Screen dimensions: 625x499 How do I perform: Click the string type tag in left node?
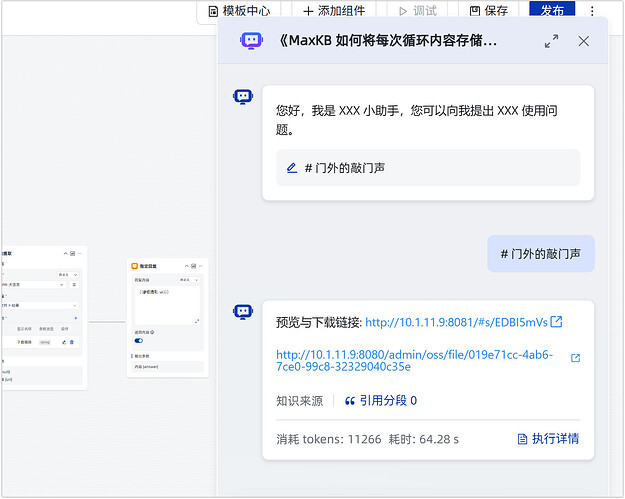[45, 342]
